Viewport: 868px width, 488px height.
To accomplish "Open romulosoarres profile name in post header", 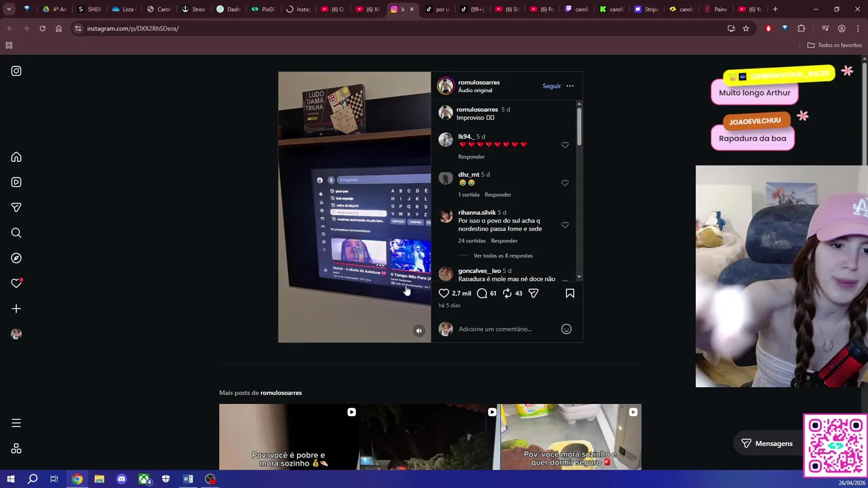I will click(479, 83).
